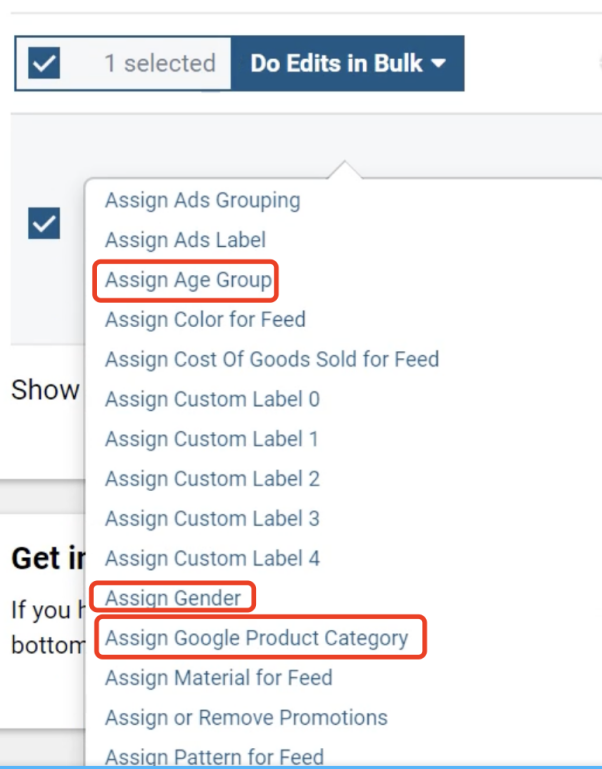The width and height of the screenshot is (602, 769).
Task: Click Assign Age Group
Action: 188,280
